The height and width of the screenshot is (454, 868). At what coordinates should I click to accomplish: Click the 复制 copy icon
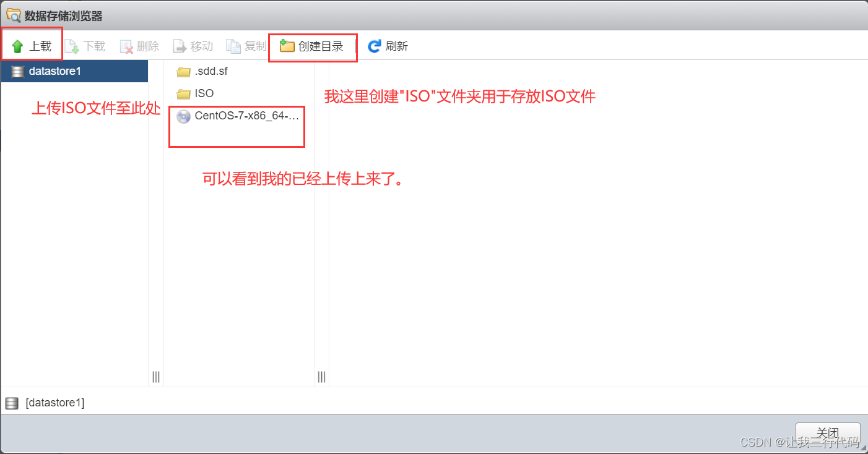pos(233,46)
